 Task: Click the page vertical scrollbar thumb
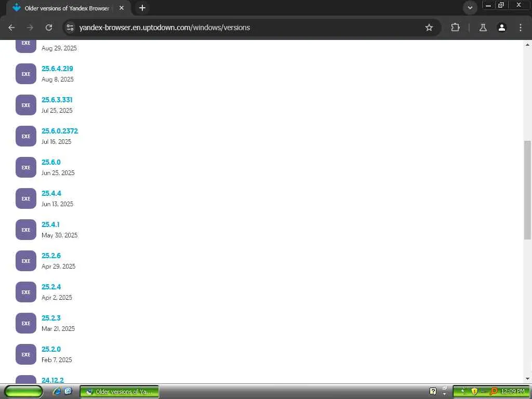pyautogui.click(x=528, y=190)
